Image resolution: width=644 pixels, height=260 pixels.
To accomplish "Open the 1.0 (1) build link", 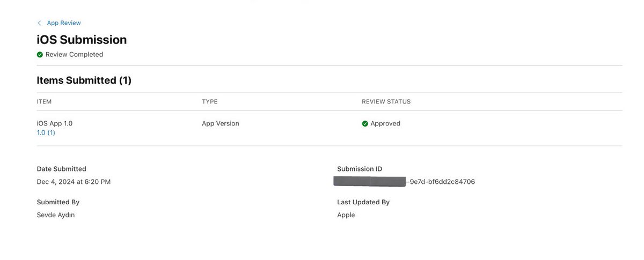I will point(46,133).
